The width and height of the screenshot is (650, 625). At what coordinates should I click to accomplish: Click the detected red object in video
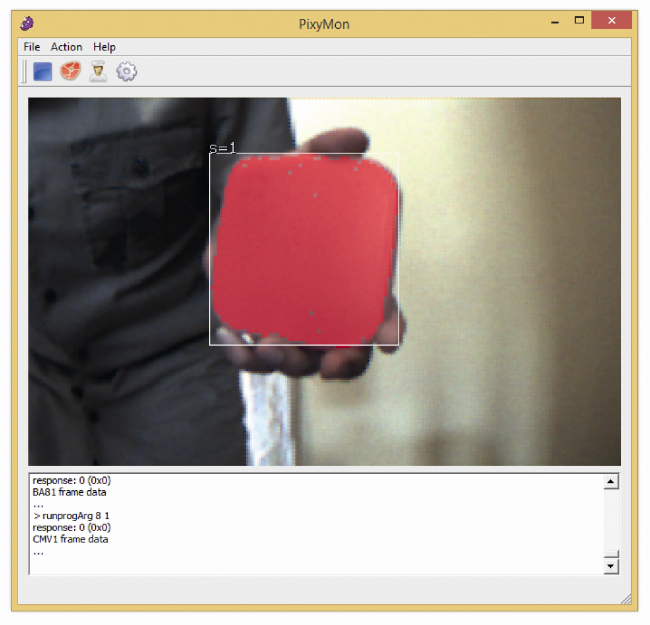click(305, 249)
